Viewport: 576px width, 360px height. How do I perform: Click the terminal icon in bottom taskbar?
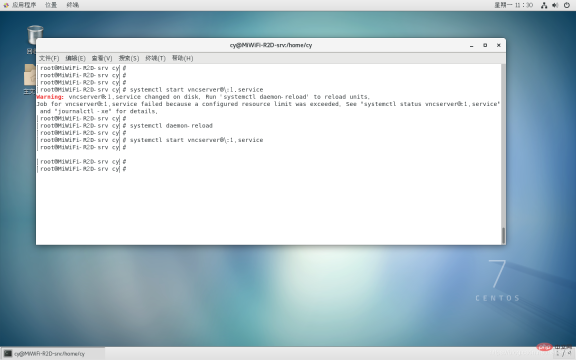click(x=8, y=353)
